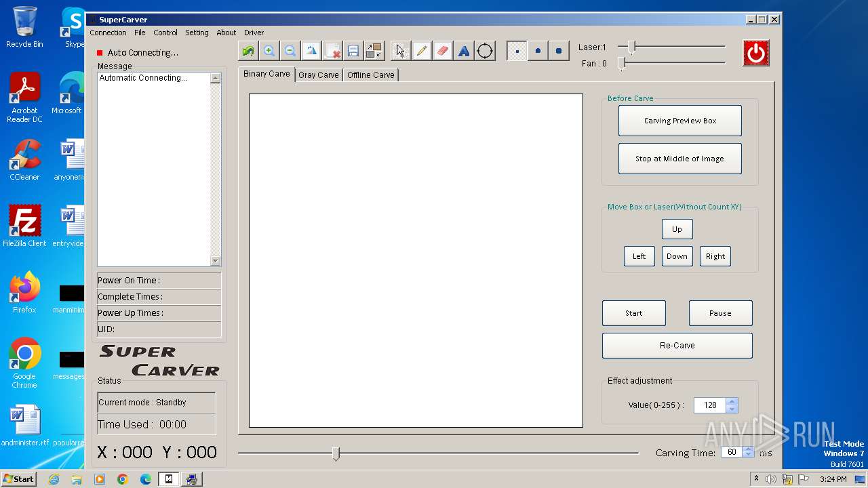Move laser Down button
Image resolution: width=868 pixels, height=488 pixels.
coord(677,256)
